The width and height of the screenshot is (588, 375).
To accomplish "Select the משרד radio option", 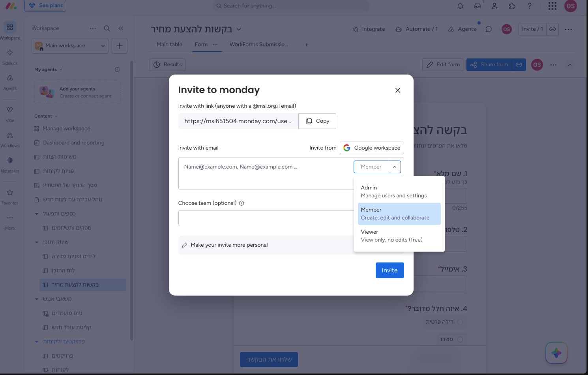I will pos(460,339).
